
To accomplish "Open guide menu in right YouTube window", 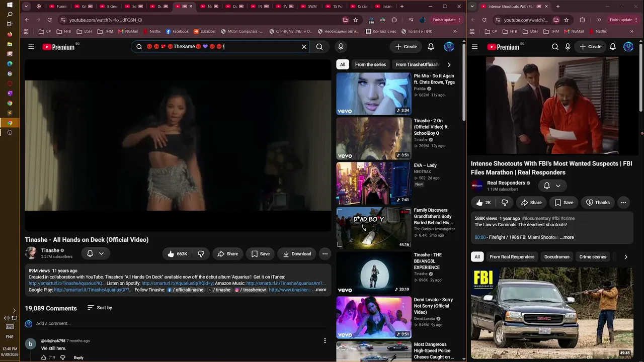I will 474,47.
